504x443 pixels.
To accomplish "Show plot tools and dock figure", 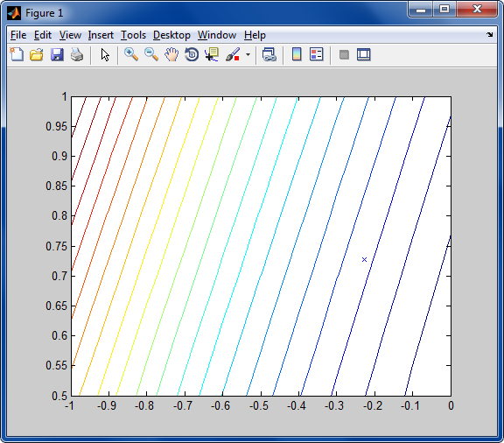I will coord(364,54).
